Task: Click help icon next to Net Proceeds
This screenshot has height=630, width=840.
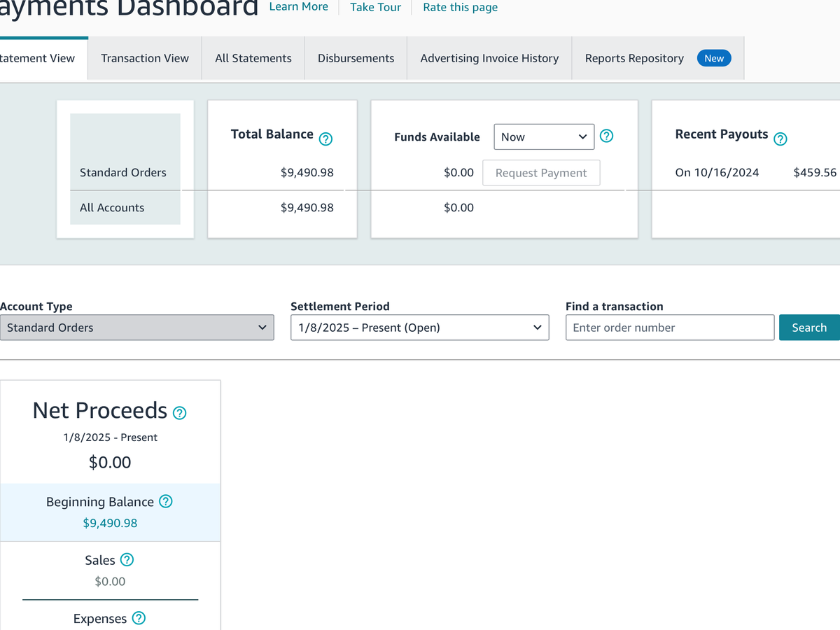Action: 180,413
